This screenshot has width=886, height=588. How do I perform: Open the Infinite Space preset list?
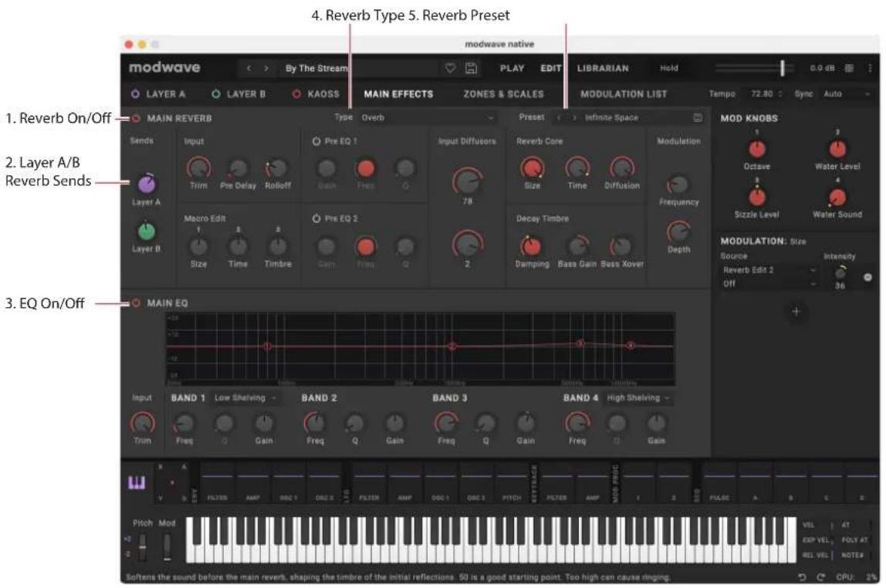click(635, 117)
